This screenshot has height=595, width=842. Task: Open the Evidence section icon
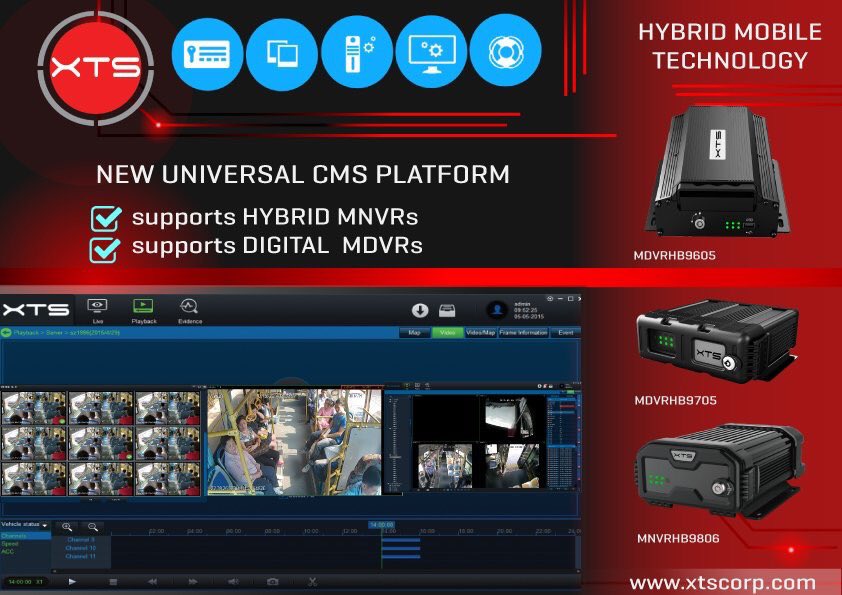pyautogui.click(x=189, y=307)
